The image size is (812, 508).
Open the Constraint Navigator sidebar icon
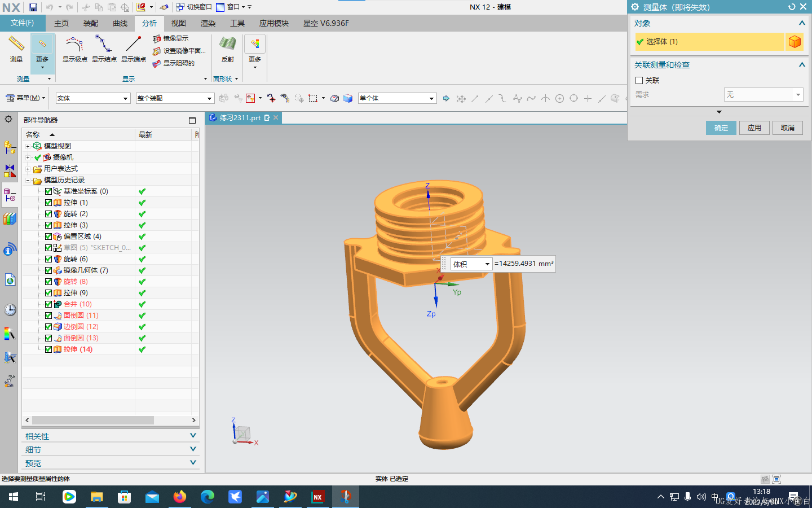point(10,170)
